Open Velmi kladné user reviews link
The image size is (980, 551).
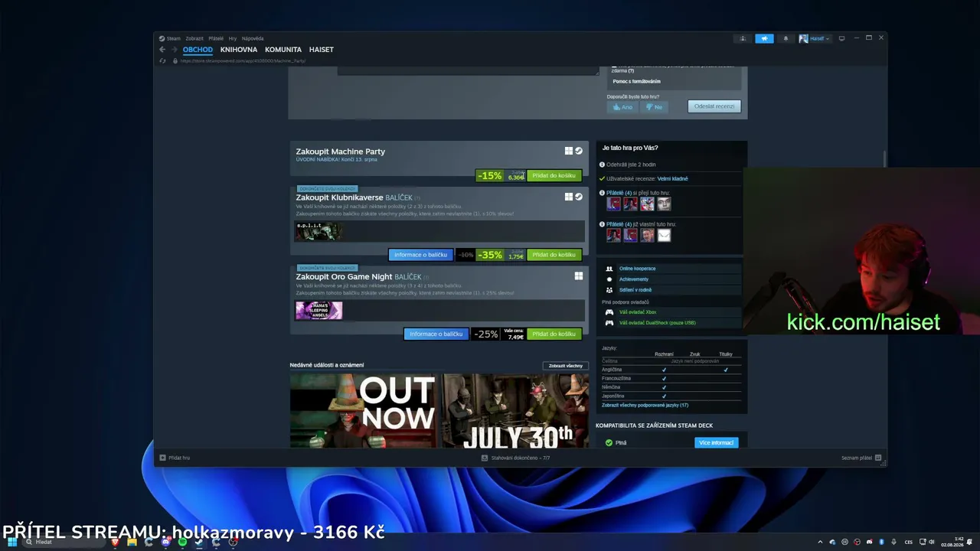coord(672,179)
